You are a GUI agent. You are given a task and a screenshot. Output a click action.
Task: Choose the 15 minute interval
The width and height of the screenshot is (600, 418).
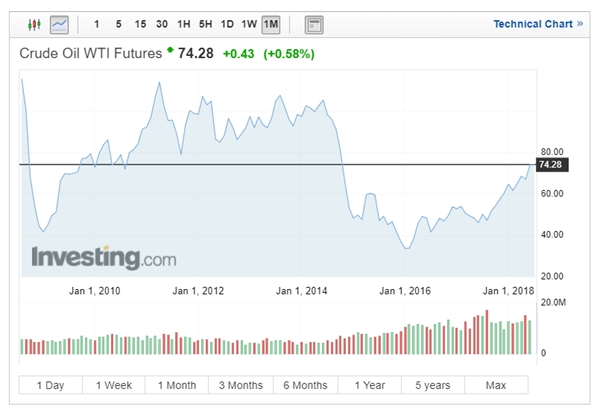[140, 23]
